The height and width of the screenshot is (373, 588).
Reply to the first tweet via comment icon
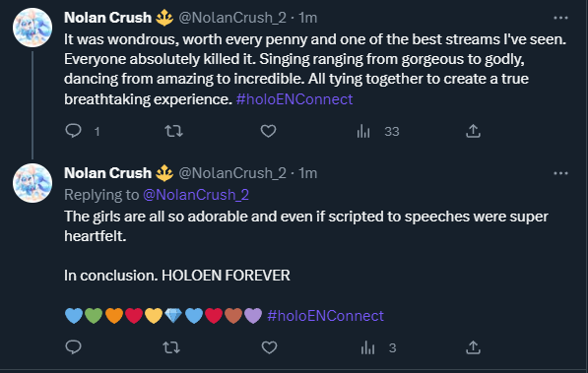click(x=74, y=131)
